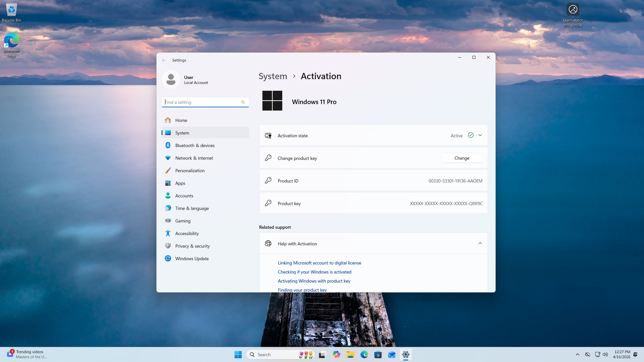The image size is (644, 362).
Task: Open the Gaming settings page
Action: (183, 221)
